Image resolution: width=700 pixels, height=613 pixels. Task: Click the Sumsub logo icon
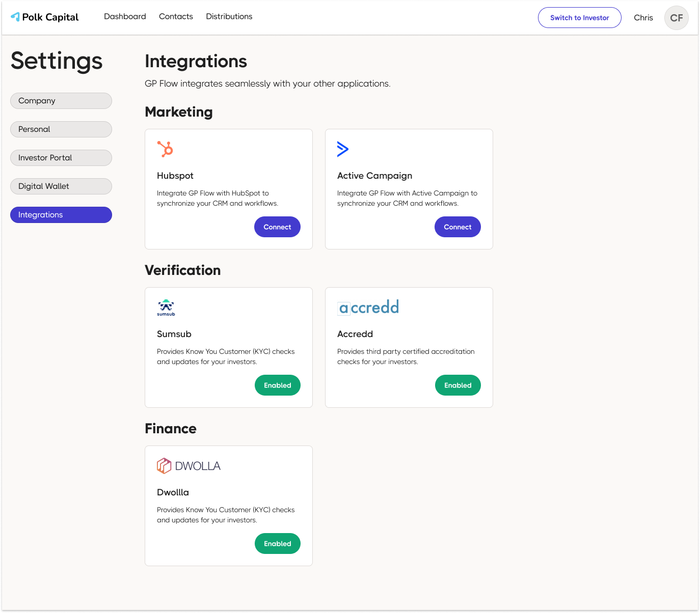pos(166,307)
